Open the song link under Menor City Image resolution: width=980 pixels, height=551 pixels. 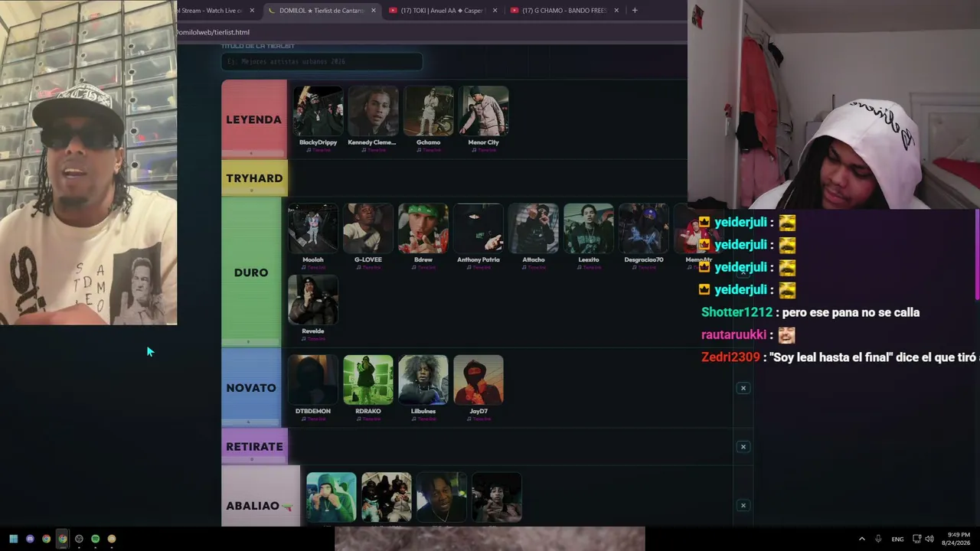pos(484,150)
